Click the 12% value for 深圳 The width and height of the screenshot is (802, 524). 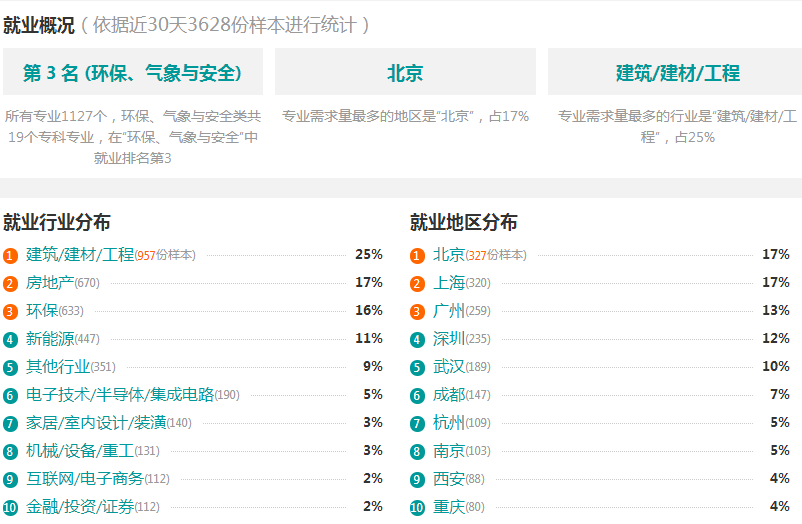point(776,339)
